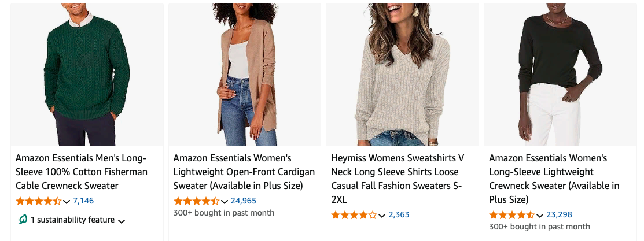Open rating breakdown arrow for Open-Front Cardigan

point(225,202)
